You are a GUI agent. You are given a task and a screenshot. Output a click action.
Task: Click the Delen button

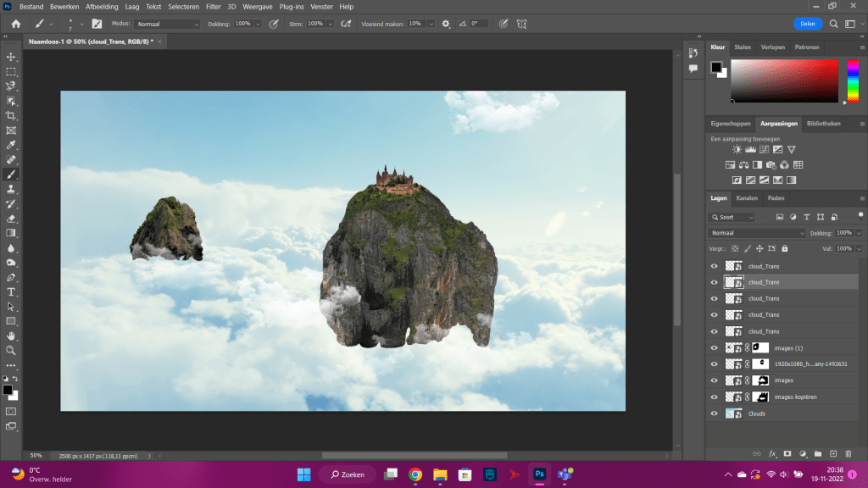coord(808,24)
